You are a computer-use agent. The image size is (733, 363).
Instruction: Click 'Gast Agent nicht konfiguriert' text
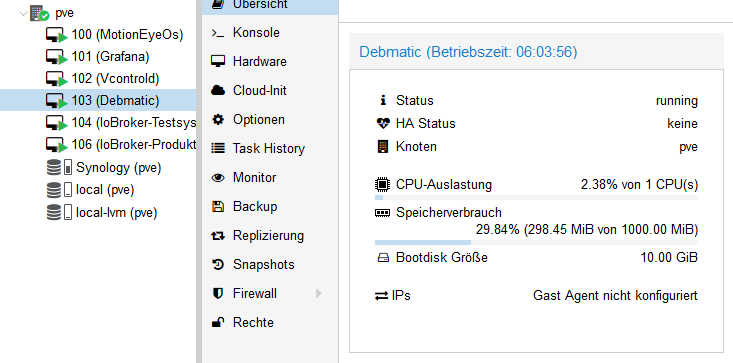(x=615, y=296)
